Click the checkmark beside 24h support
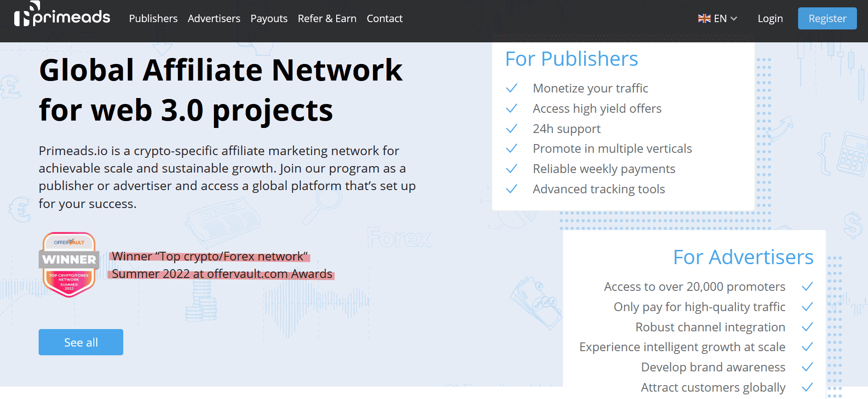Image resolution: width=868 pixels, height=399 pixels. [x=512, y=128]
